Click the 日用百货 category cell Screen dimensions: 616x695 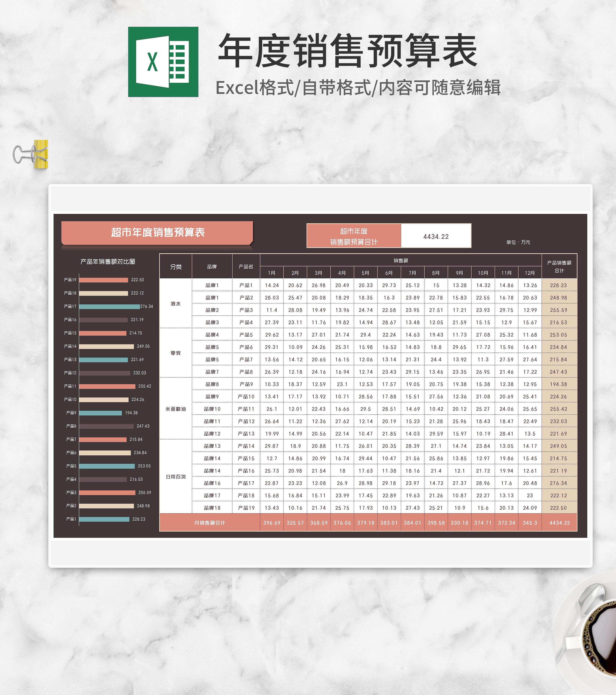coord(176,477)
